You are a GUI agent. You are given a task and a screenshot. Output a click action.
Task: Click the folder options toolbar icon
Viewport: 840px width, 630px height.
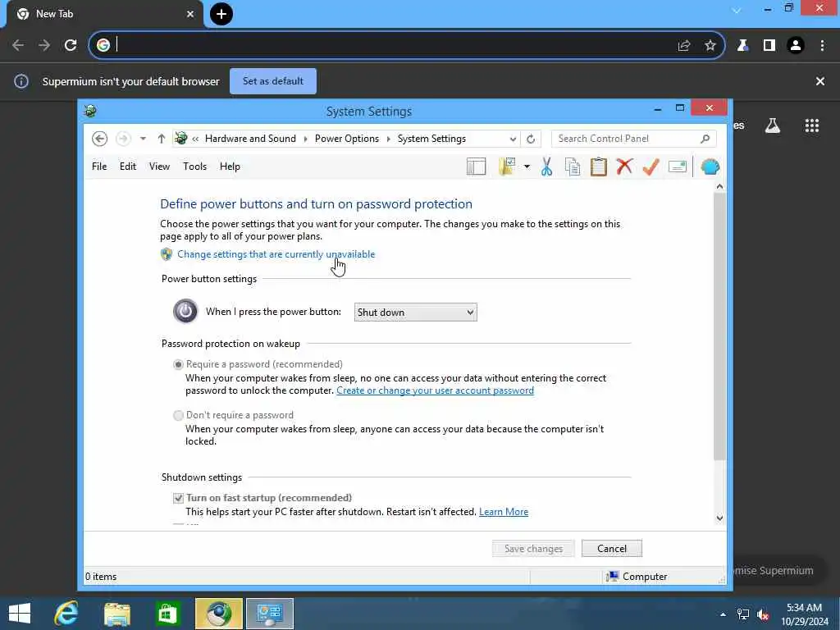(507, 167)
